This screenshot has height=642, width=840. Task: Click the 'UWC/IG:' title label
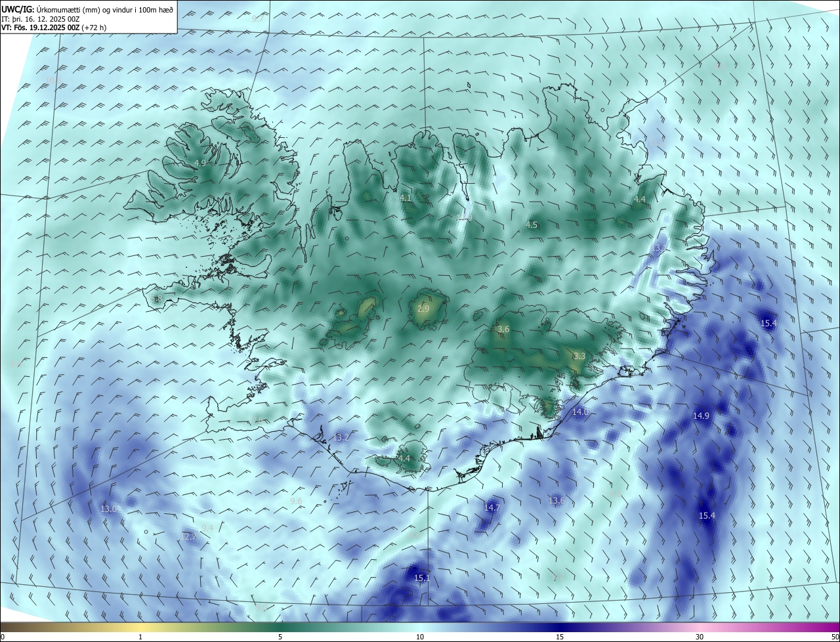pos(17,10)
